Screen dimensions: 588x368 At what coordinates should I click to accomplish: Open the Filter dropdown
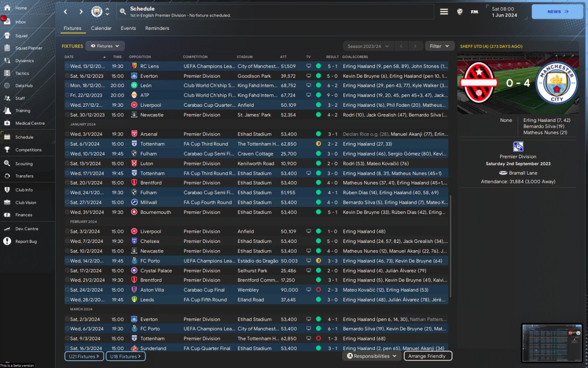tap(440, 46)
